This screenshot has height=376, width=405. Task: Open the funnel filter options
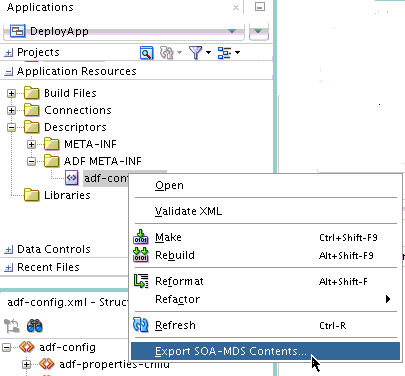click(199, 53)
